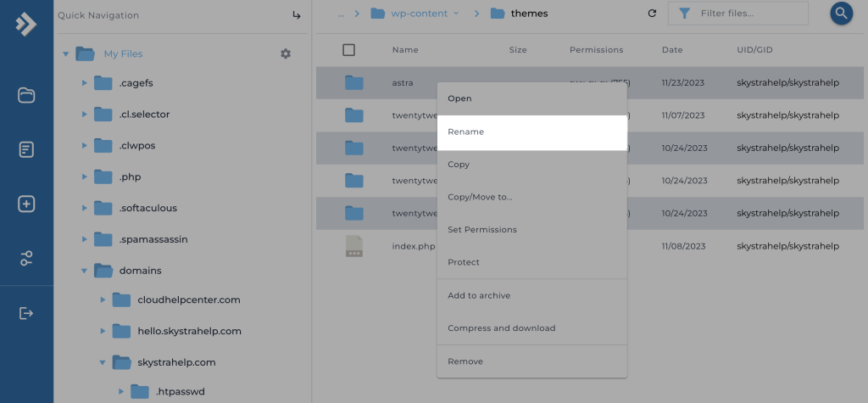Click the refresh icon beside the filter box
Screen dimensions: 868x403
[652, 14]
